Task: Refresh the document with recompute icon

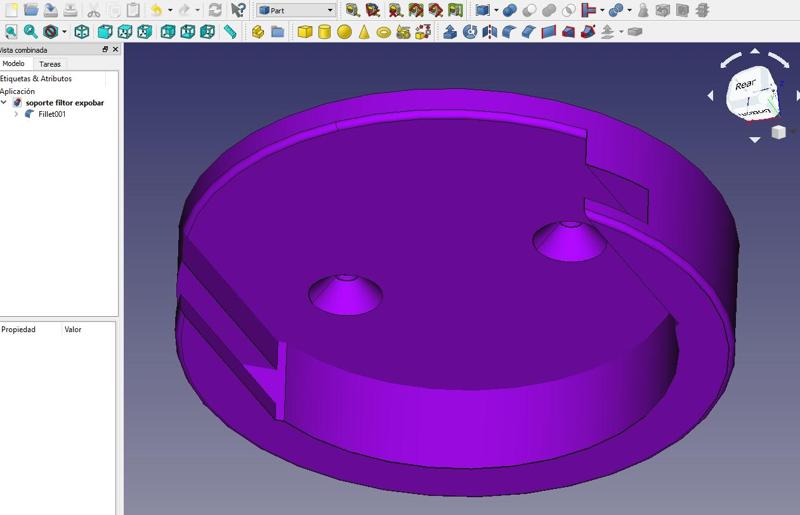Action: (215, 10)
